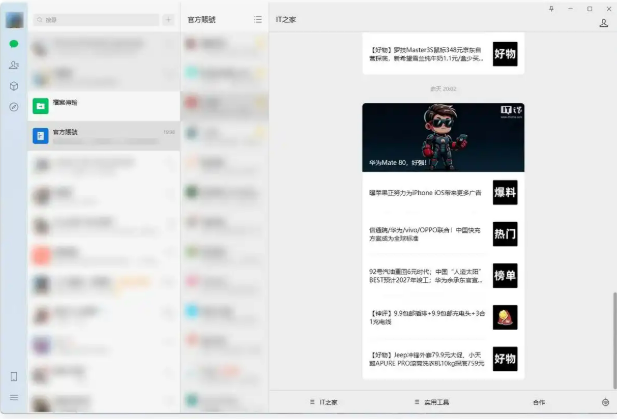Click the bottom 好物 thumbnail beside Jeep article
The width and height of the screenshot is (617, 419).
point(505,359)
